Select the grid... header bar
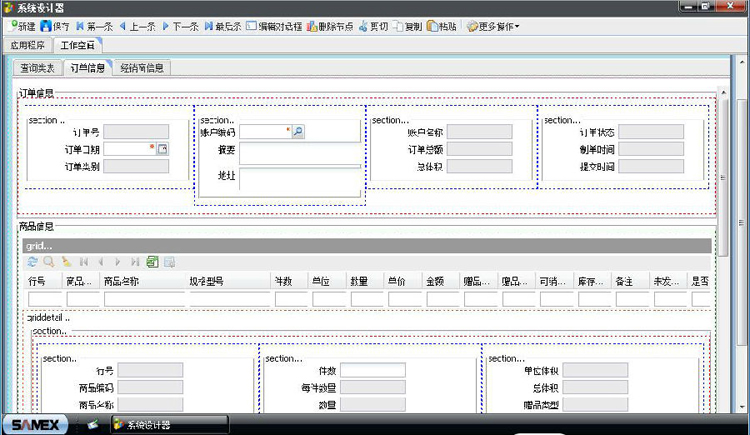 pyautogui.click(x=367, y=246)
